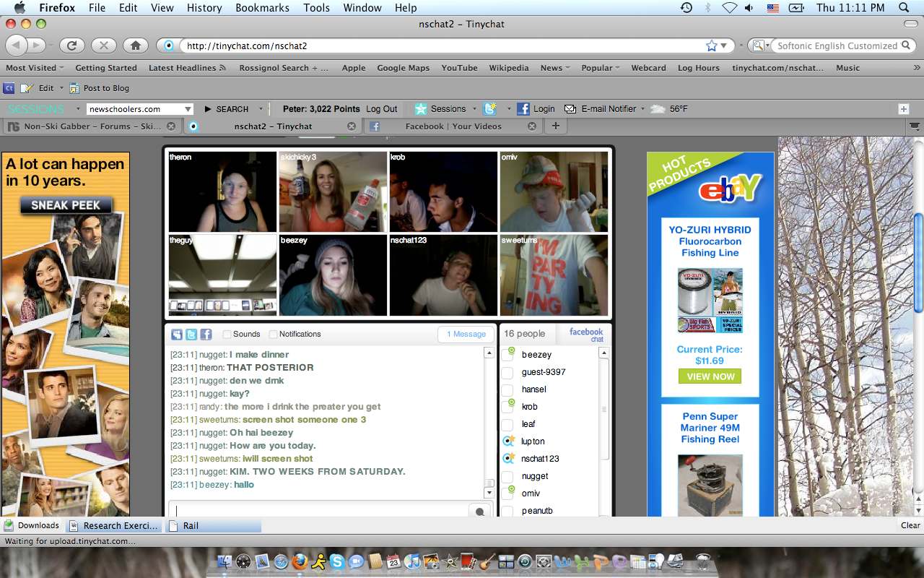
Task: Click the SNEAK PEEK ad button
Action: coord(66,205)
